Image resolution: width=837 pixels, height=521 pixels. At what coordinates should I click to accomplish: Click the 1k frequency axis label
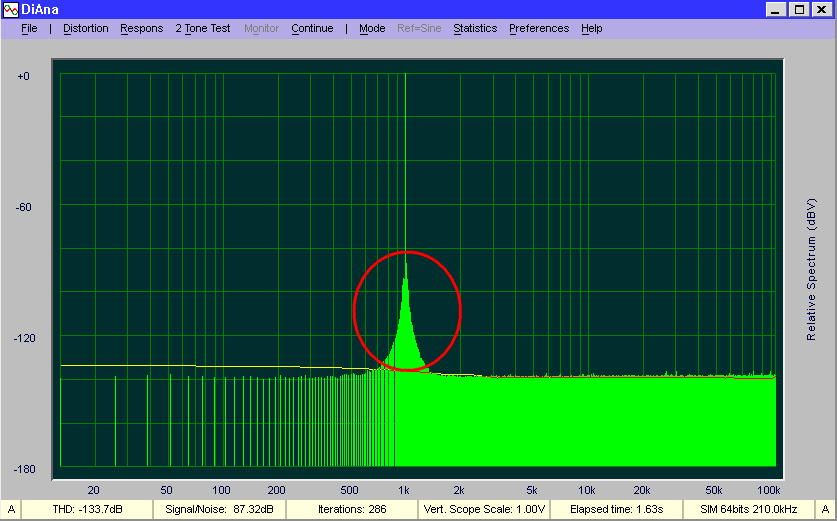coord(404,490)
